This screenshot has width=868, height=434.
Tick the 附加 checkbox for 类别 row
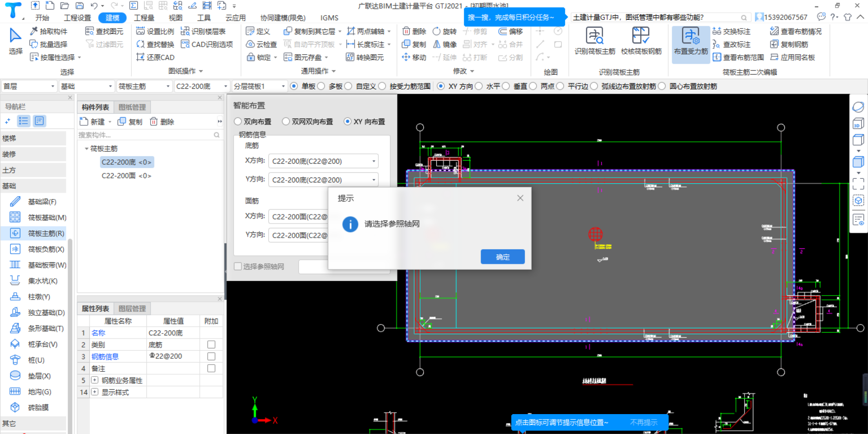211,344
